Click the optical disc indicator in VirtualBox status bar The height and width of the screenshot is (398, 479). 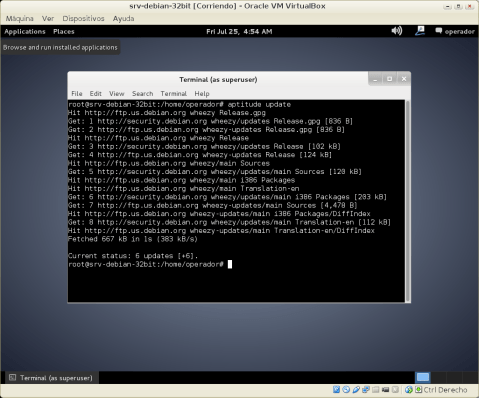346,389
